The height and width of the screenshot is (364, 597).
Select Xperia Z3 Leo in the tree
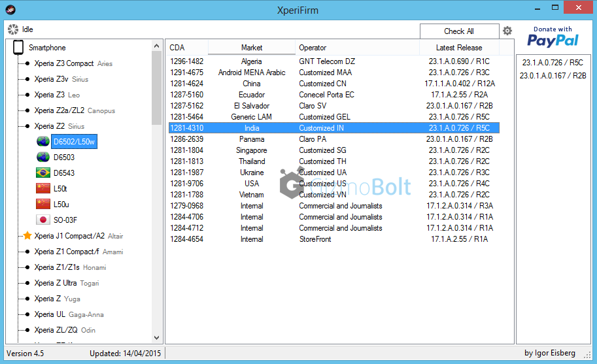pos(57,95)
